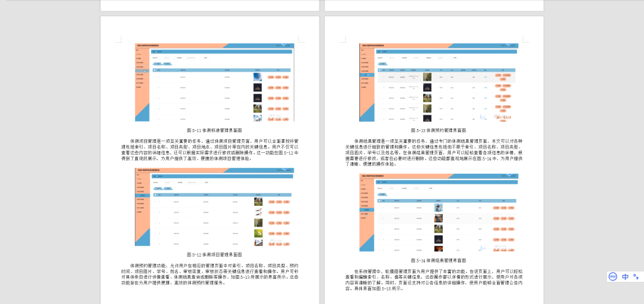This screenshot has width=644, height=304.
Task: Click the caption '图5-14 体测结果管理界面图'
Action: point(438,261)
